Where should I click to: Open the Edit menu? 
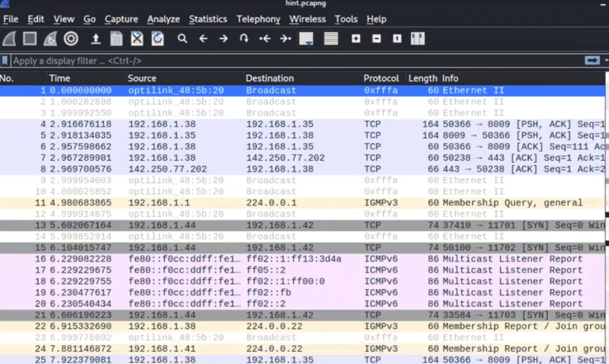tap(35, 19)
